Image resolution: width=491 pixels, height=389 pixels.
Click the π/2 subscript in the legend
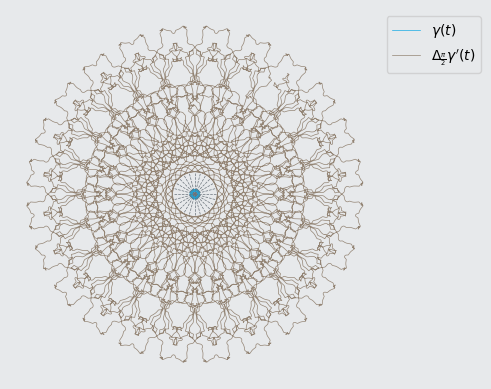(x=443, y=59)
